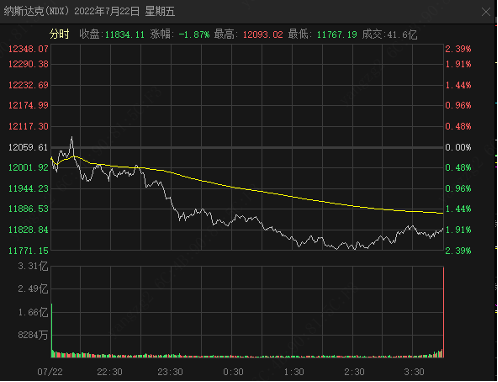Click the green 1.91% percent label
498x382 pixels.
click(x=458, y=230)
